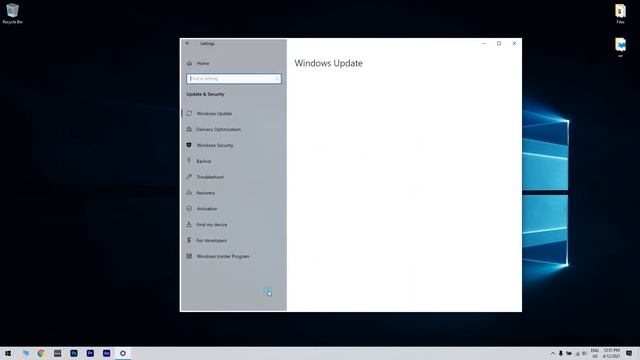The width and height of the screenshot is (640, 360).
Task: Click the microphone tray icon
Action: click(x=561, y=353)
